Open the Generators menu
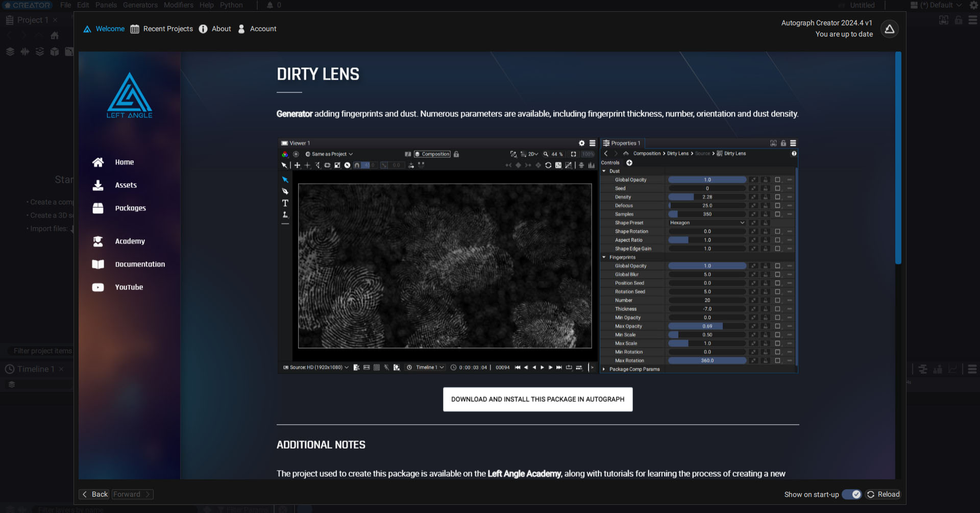This screenshot has height=513, width=980. [140, 5]
